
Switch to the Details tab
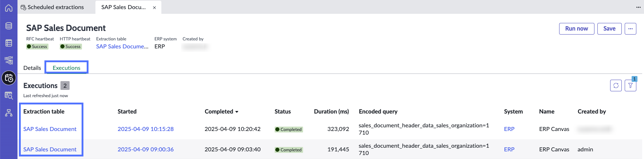[32, 68]
